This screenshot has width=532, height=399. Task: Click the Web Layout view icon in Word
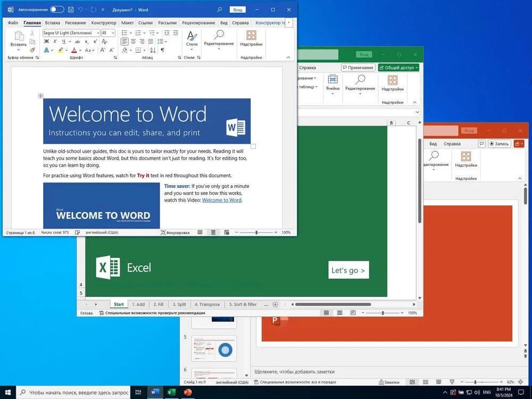coord(227,232)
